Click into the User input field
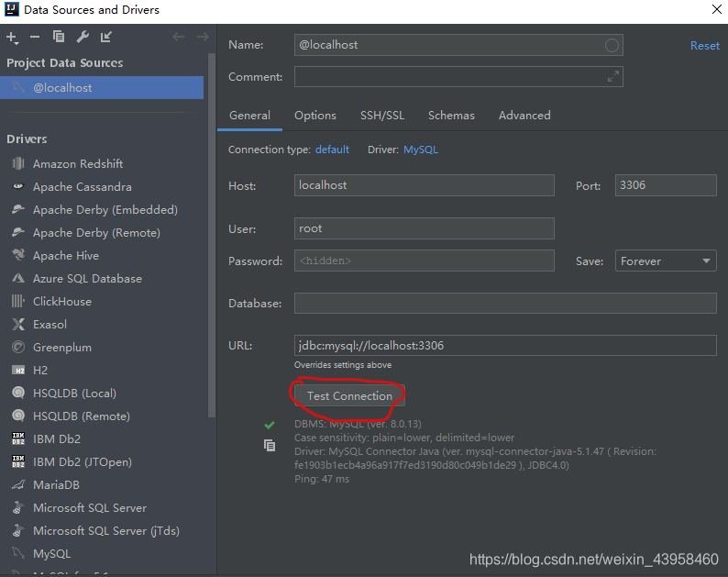 point(424,228)
